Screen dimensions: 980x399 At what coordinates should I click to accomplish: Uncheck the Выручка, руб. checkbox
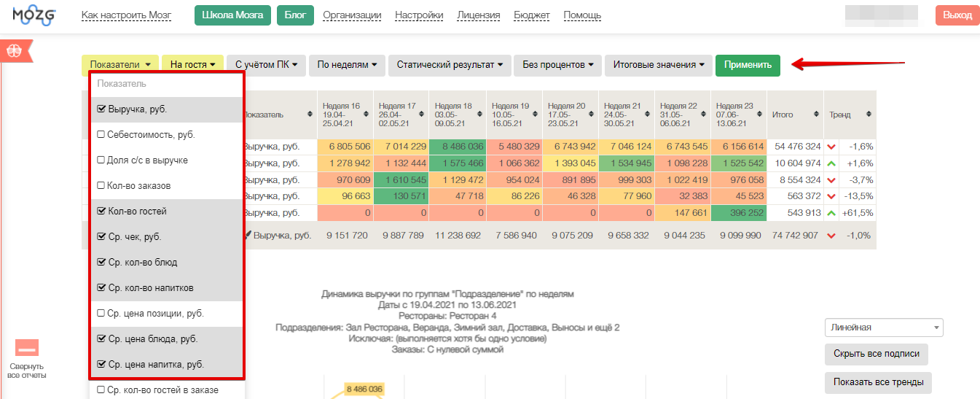[101, 109]
